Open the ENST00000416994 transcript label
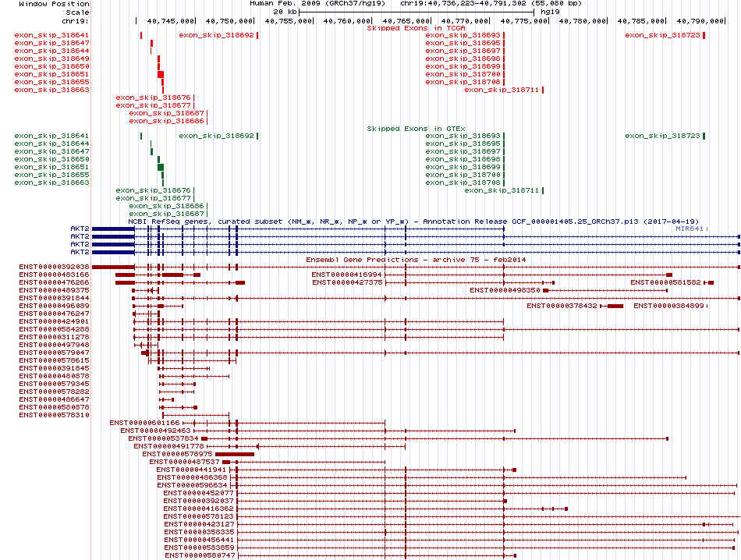The image size is (741, 560). pos(347,275)
